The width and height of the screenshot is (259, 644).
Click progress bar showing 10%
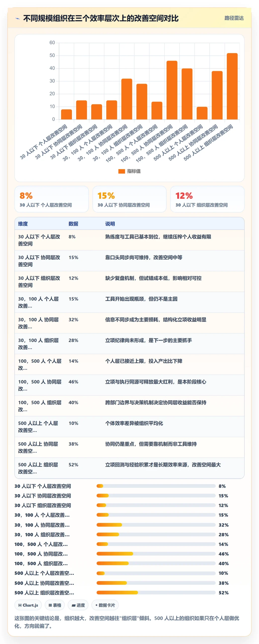click(x=156, y=573)
